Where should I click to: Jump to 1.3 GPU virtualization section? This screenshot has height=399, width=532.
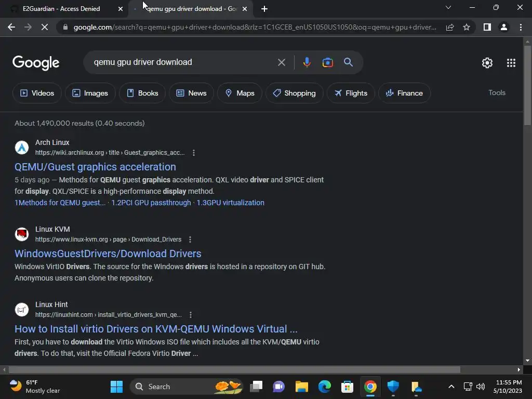230,203
